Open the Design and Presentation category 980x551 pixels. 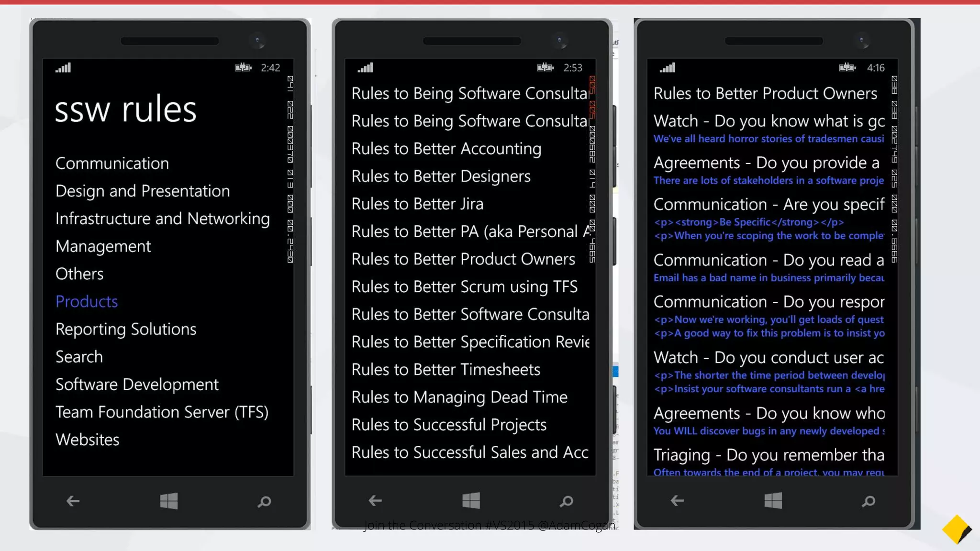point(143,191)
